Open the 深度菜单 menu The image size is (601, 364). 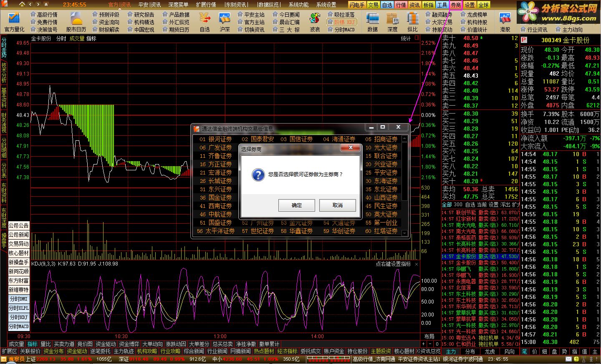178,5
